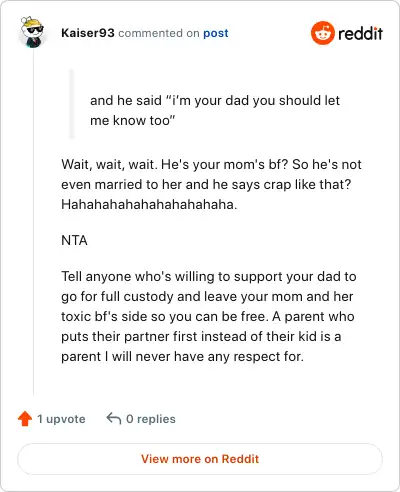Click the "me know too" quote line

(132, 120)
